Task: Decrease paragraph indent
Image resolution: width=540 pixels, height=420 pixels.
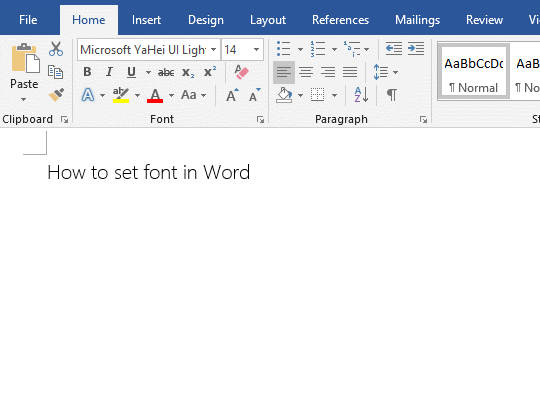Action: coord(394,49)
